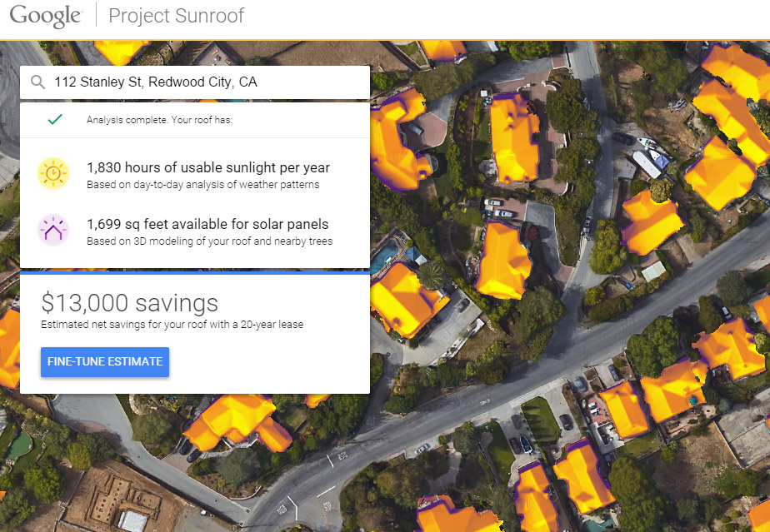Open the Project Sunroof home title

176,16
